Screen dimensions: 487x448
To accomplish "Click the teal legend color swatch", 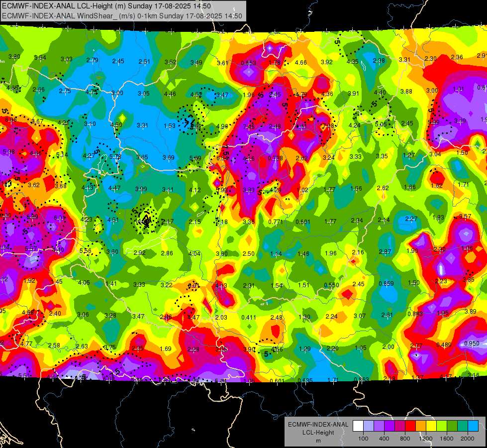I will (463, 426).
